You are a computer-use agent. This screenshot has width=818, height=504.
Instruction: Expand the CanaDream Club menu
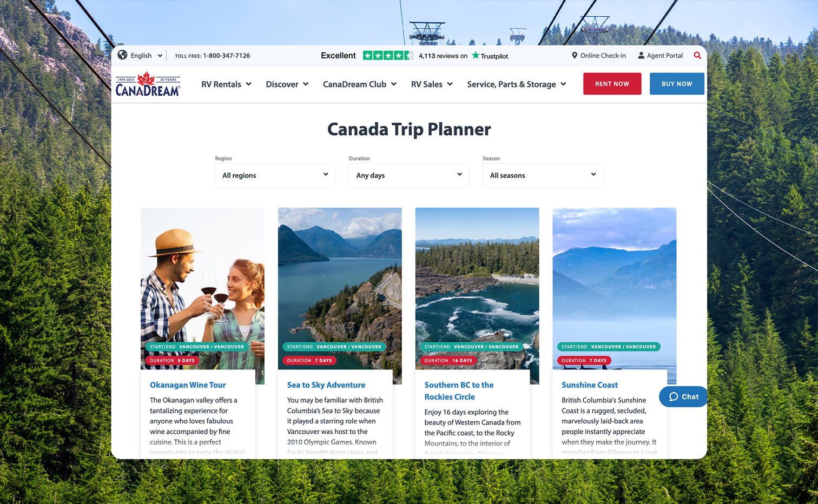[360, 84]
